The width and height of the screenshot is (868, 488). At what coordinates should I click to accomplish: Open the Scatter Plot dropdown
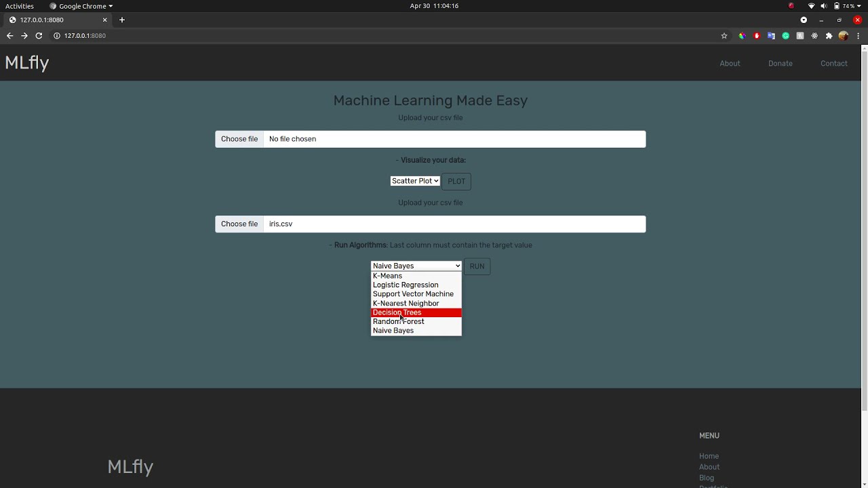[415, 181]
